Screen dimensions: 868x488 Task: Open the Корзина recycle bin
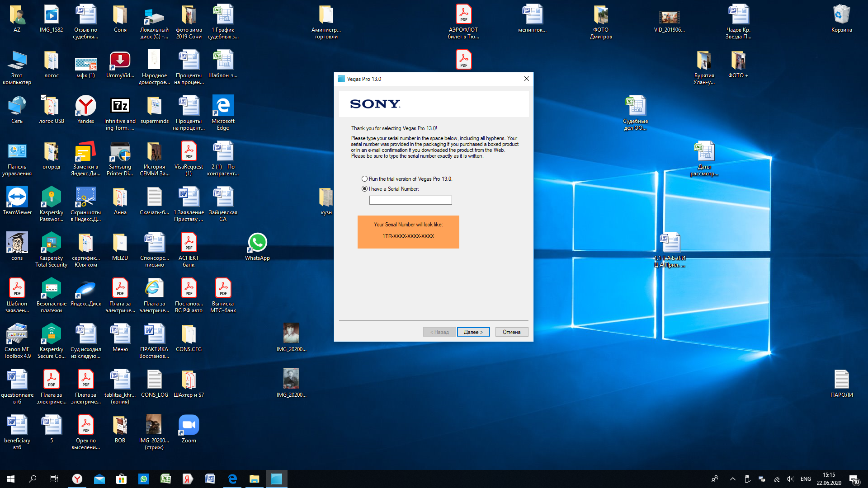841,19
